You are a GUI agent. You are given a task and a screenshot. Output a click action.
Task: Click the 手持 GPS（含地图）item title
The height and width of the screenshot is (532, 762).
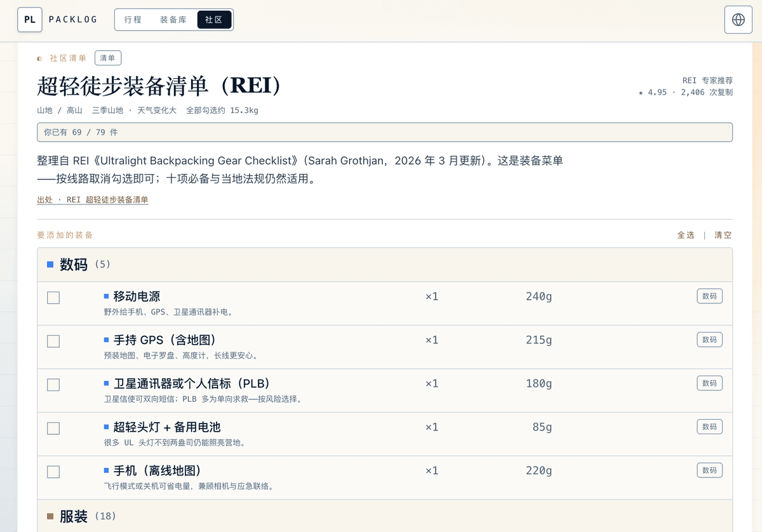pos(165,340)
